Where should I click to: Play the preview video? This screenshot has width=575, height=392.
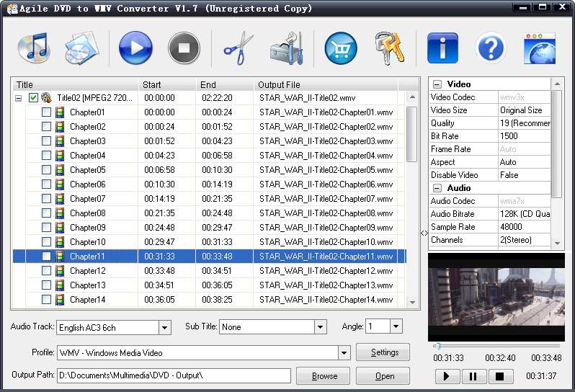click(447, 376)
